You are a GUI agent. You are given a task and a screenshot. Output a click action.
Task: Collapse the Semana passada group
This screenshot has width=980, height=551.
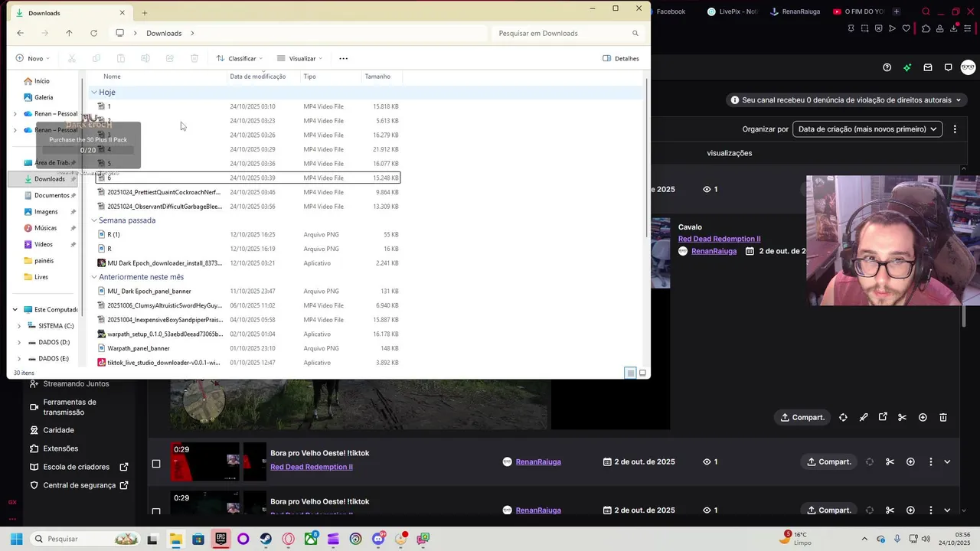tap(94, 220)
